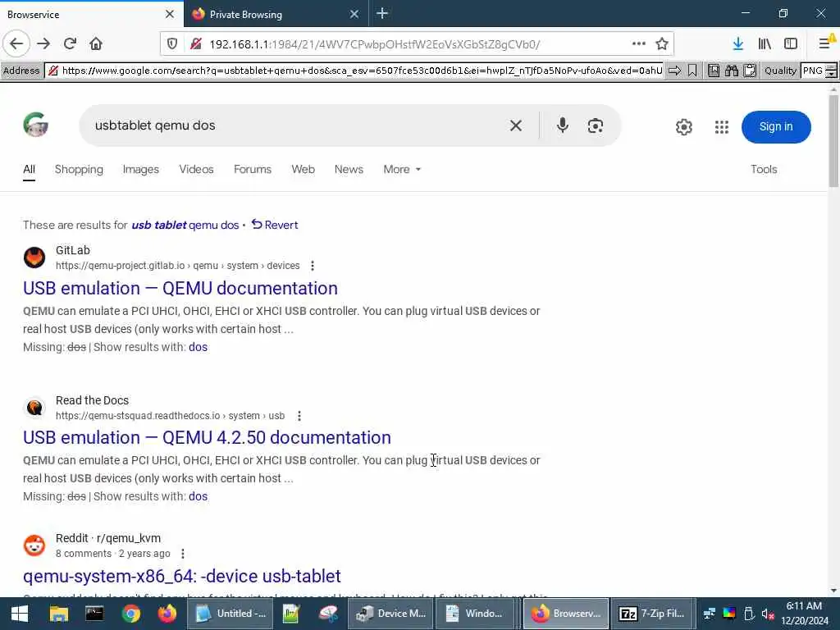This screenshot has height=630, width=840.
Task: Clear the Google search box with X
Action: 516,126
